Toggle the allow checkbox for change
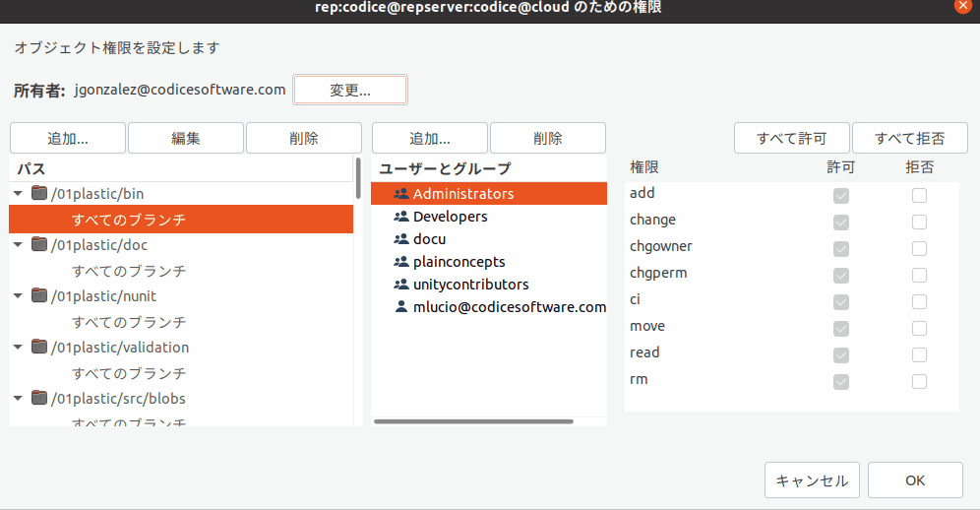This screenshot has width=980, height=510. [x=841, y=223]
